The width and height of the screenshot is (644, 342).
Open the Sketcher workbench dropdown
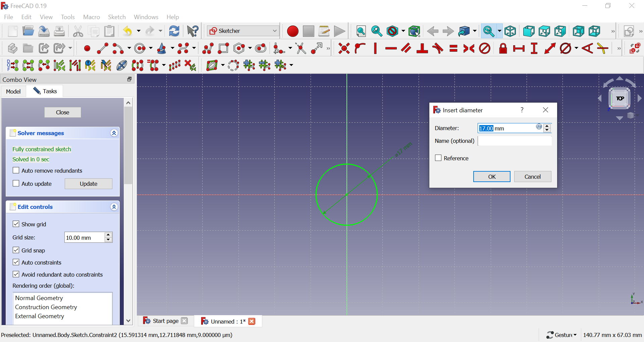[243, 31]
